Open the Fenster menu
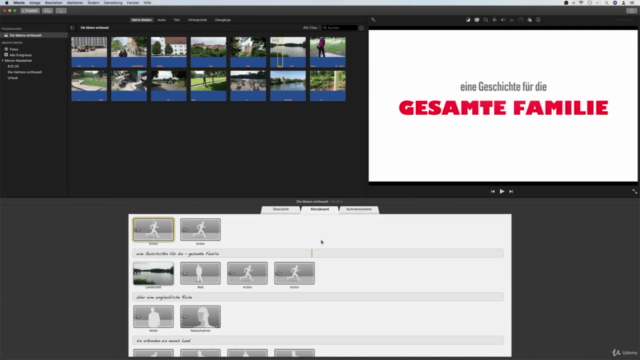 coord(133,2)
